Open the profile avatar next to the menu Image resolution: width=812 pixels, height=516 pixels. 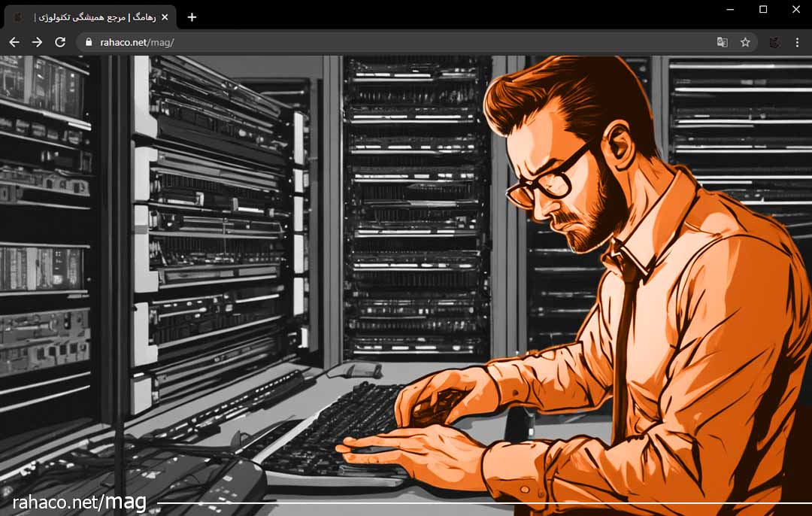point(774,42)
